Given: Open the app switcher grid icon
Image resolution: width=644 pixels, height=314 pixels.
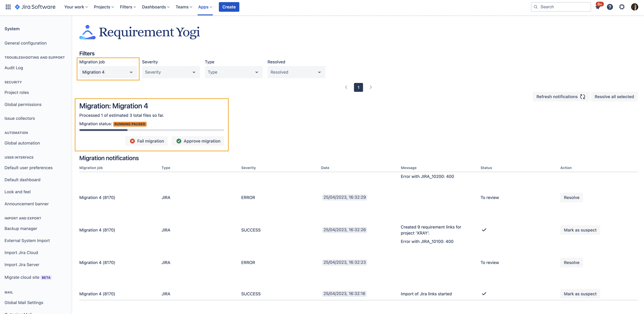Looking at the screenshot, I should point(8,7).
